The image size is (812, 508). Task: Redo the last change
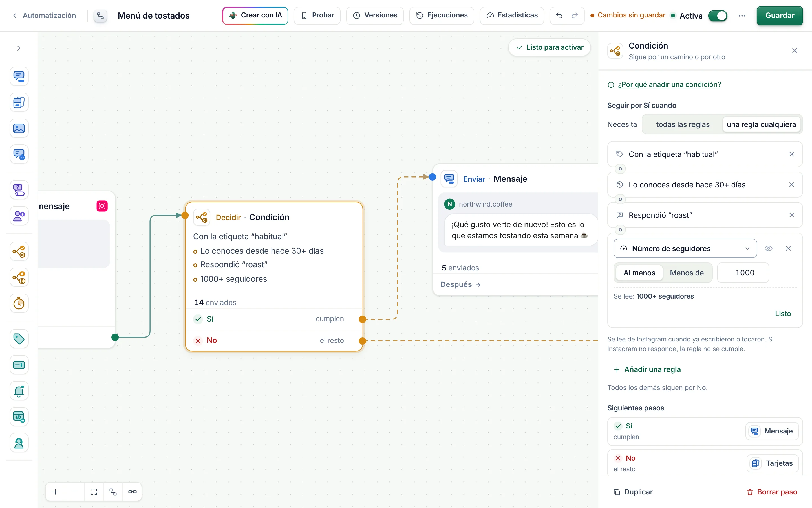575,16
